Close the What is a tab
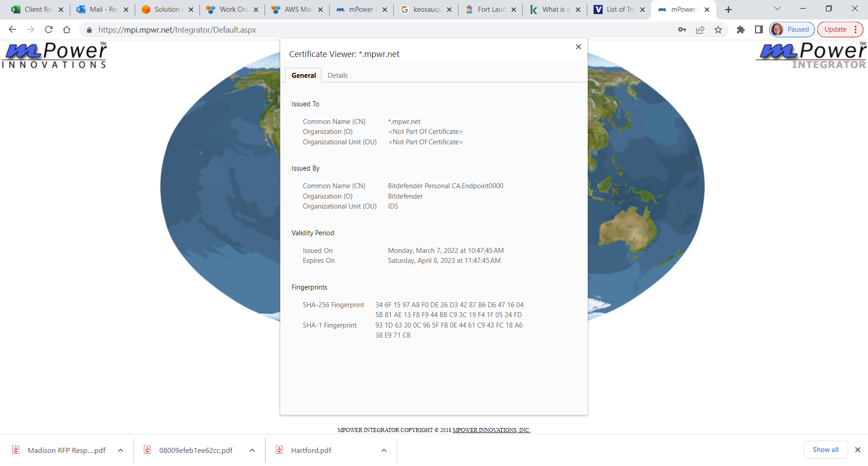The width and height of the screenshot is (868, 466). tap(578, 10)
